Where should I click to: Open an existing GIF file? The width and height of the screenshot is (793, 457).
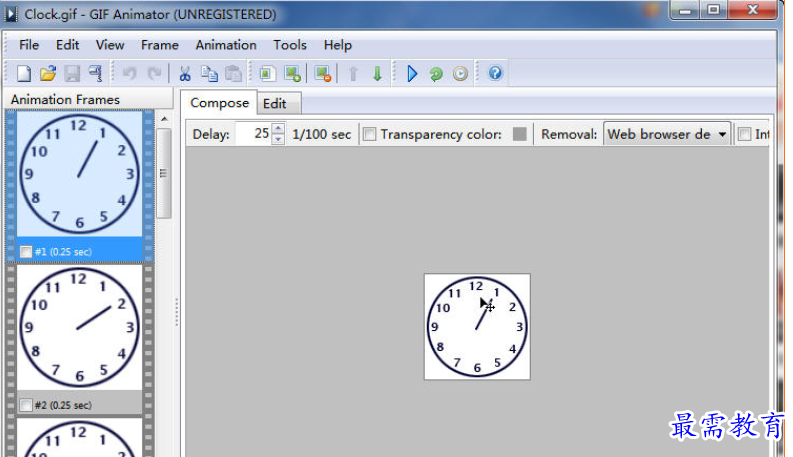click(x=48, y=74)
